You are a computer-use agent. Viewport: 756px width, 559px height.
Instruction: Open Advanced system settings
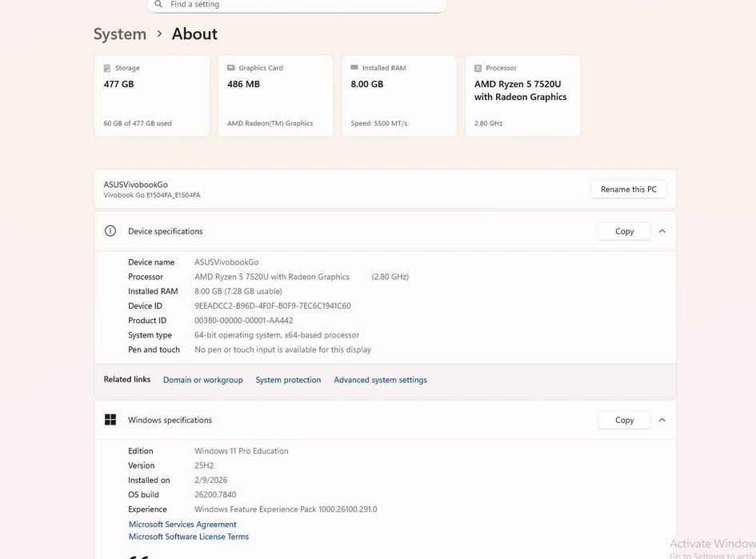coord(380,380)
